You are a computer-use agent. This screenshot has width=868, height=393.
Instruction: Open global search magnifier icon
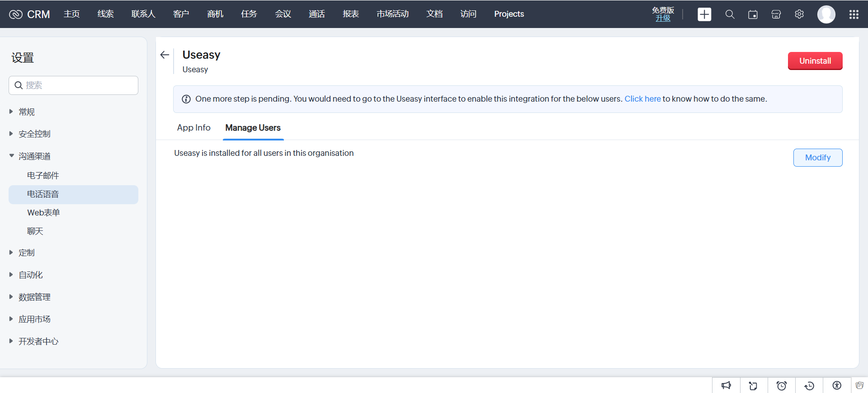click(730, 14)
